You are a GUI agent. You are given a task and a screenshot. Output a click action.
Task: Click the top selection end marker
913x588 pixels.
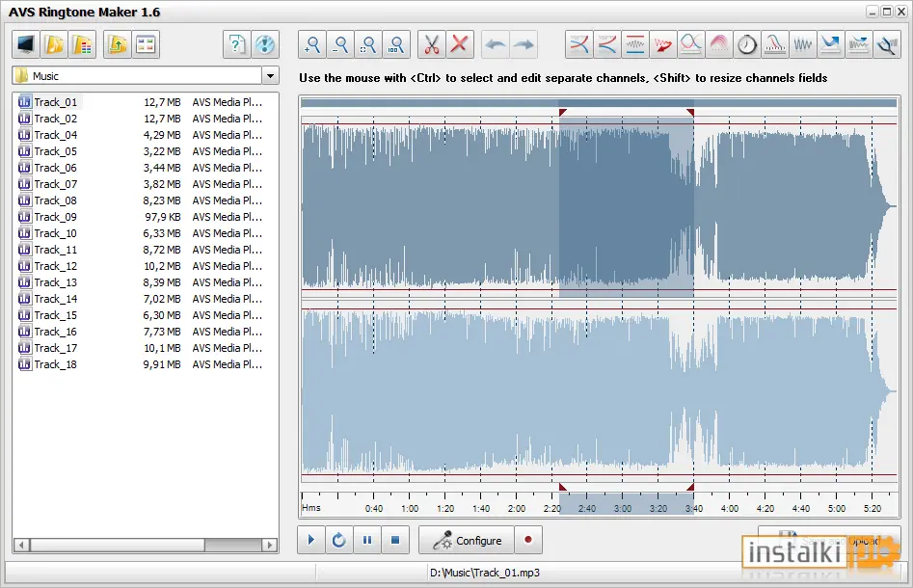coord(690,112)
